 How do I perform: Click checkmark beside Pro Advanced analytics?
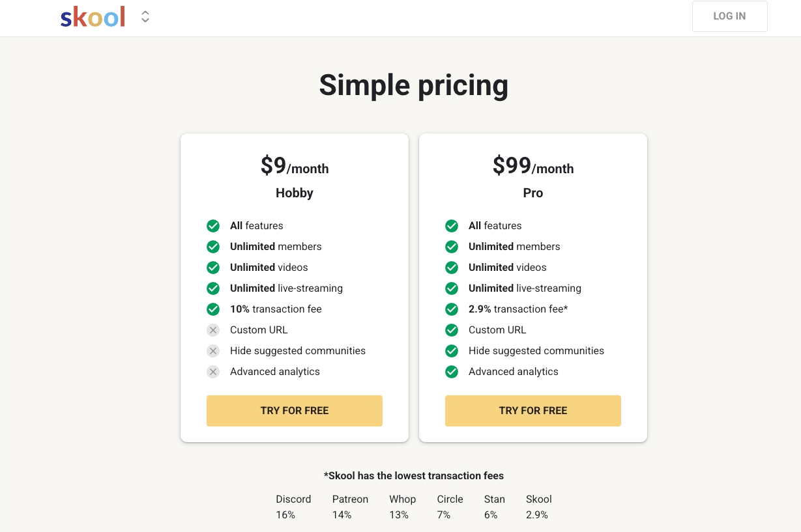click(452, 372)
